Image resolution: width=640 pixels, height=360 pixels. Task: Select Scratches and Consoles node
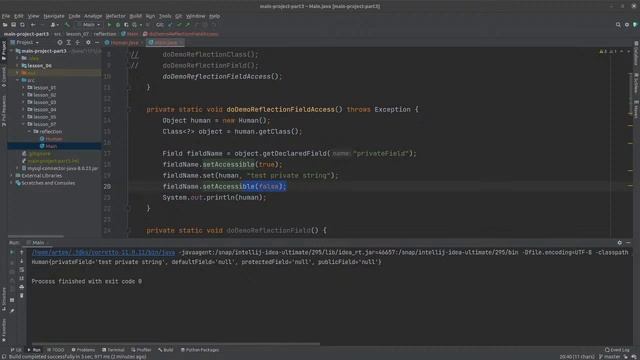click(x=48, y=183)
